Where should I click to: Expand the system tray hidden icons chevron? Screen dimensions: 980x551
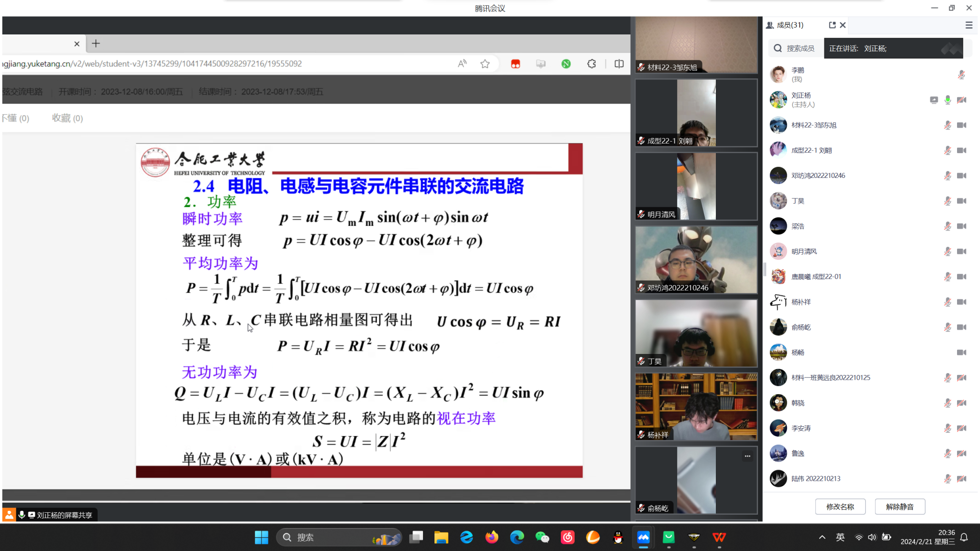coord(822,538)
